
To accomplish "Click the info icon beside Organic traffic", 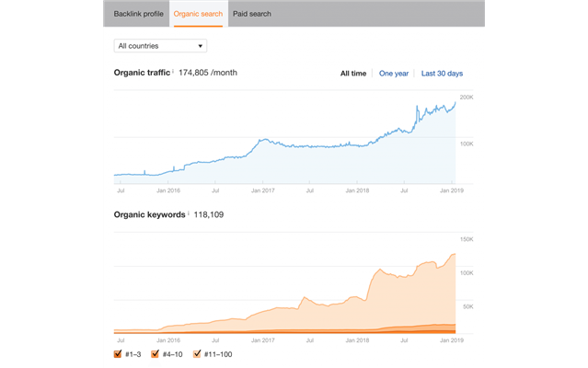I will click(173, 70).
